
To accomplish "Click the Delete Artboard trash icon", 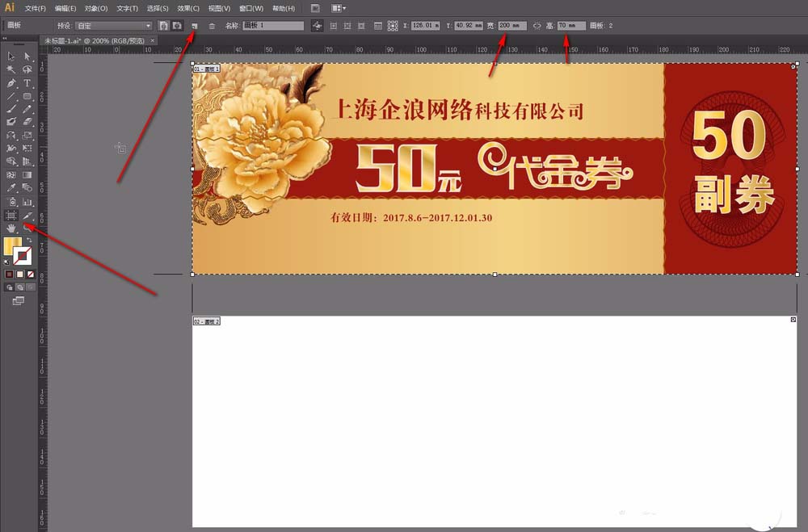I will (x=212, y=26).
